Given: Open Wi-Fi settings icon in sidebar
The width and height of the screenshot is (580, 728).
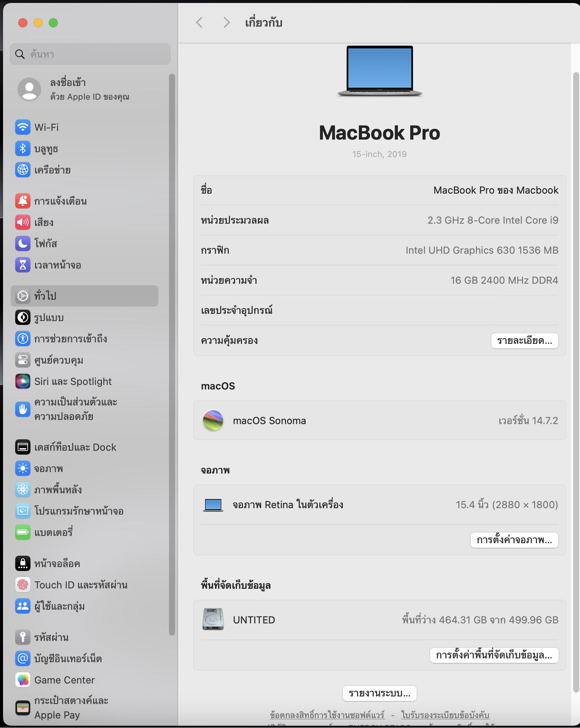Looking at the screenshot, I should click(x=23, y=127).
